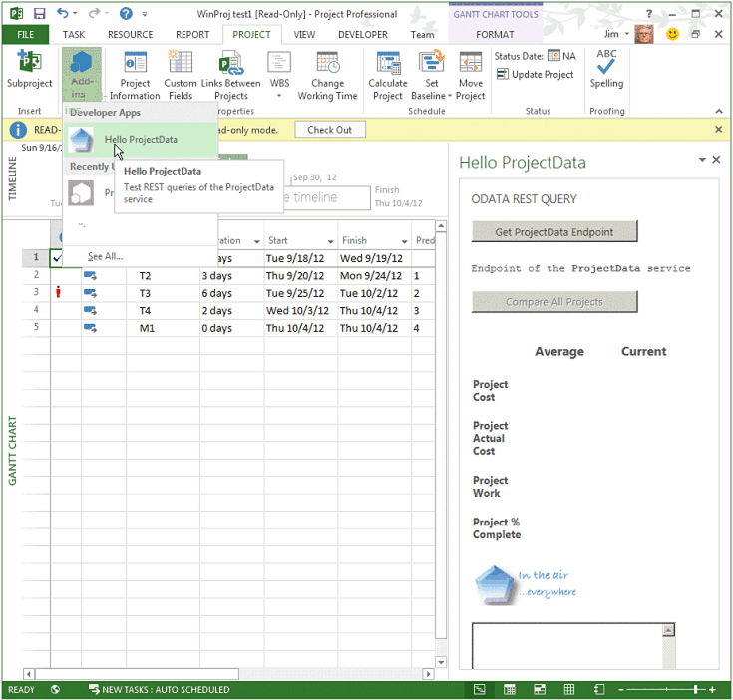Start the Spelling check
733x700 pixels.
point(606,64)
